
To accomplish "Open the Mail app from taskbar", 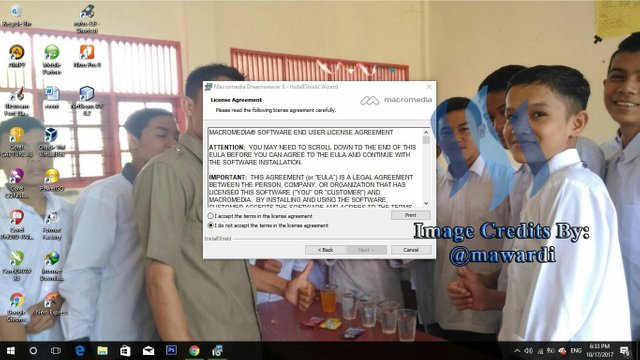I will (x=148, y=351).
